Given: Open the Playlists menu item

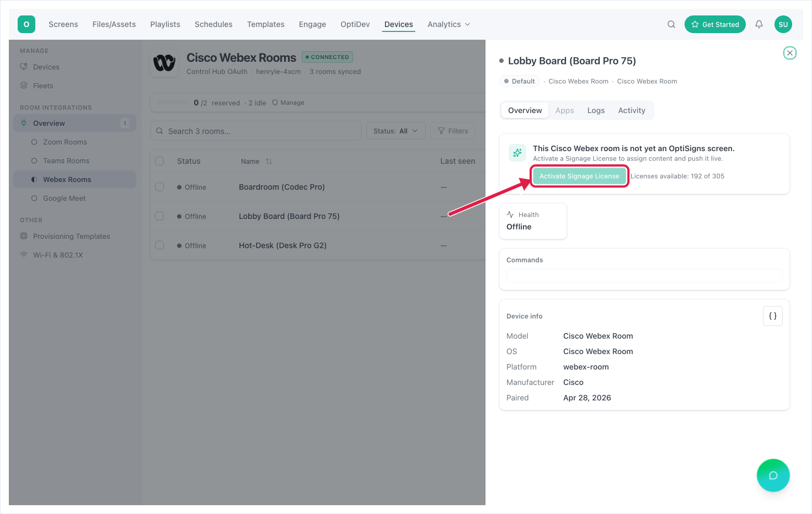Looking at the screenshot, I should [165, 24].
